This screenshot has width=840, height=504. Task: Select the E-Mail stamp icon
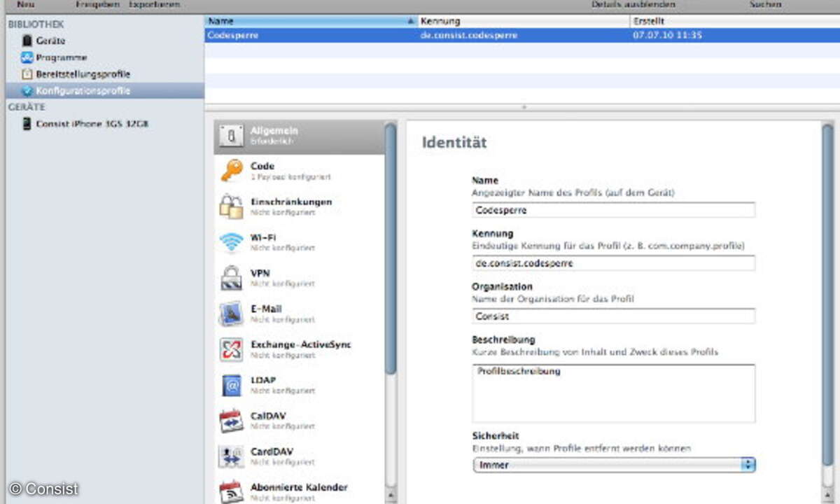231,314
